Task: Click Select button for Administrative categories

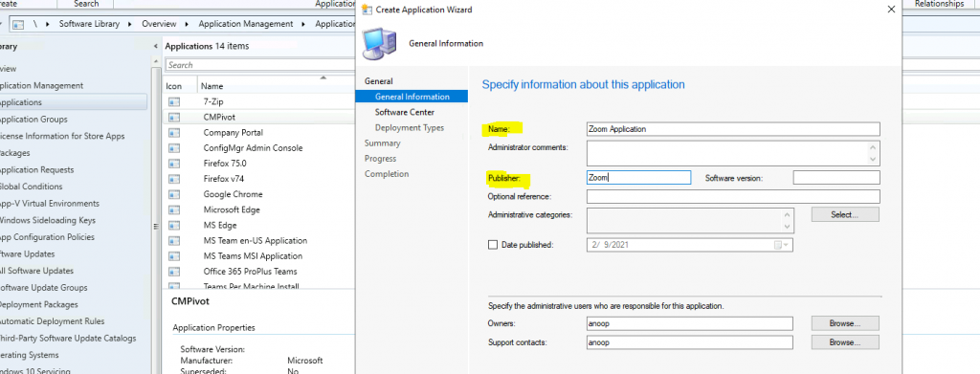Action: [x=845, y=215]
